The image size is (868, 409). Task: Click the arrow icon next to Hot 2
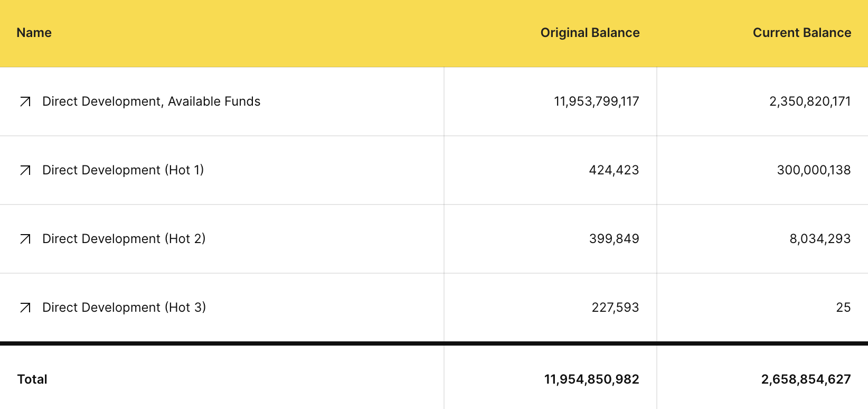(x=25, y=239)
